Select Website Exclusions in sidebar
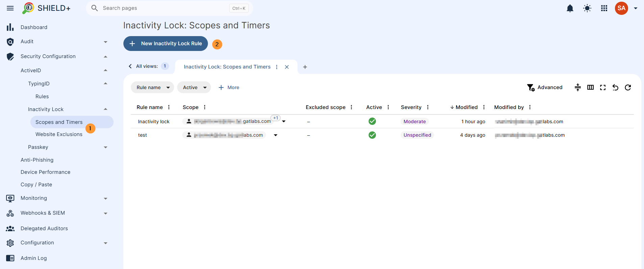 coord(59,134)
